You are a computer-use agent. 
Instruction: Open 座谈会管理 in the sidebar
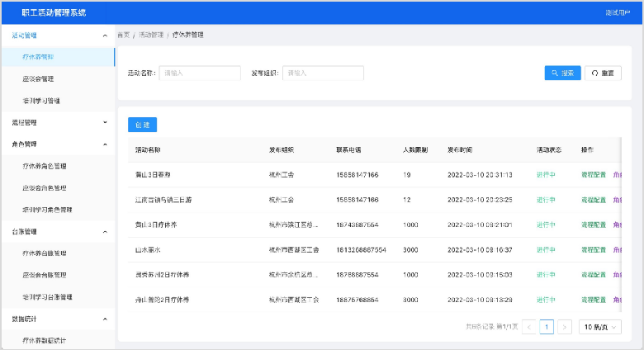(x=39, y=78)
